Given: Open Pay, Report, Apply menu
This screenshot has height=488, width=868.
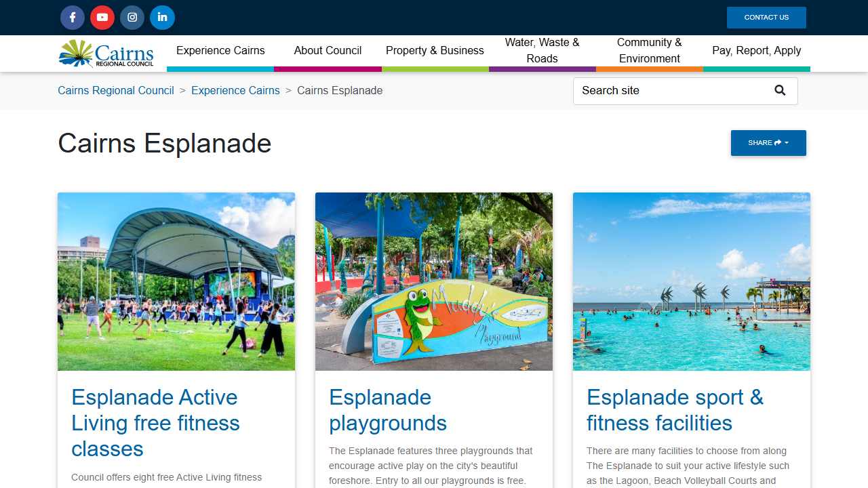Looking at the screenshot, I should [x=756, y=51].
